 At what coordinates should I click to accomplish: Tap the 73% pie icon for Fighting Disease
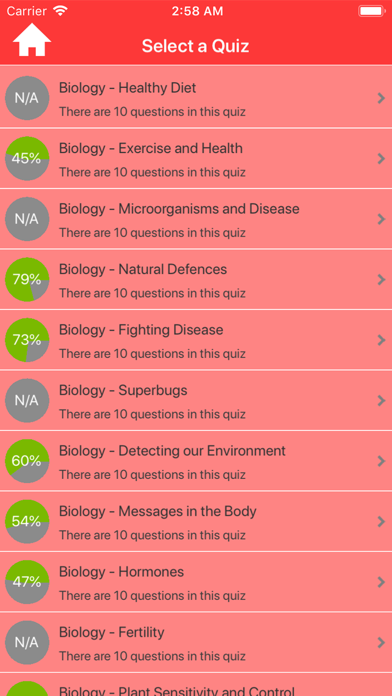pyautogui.click(x=27, y=340)
